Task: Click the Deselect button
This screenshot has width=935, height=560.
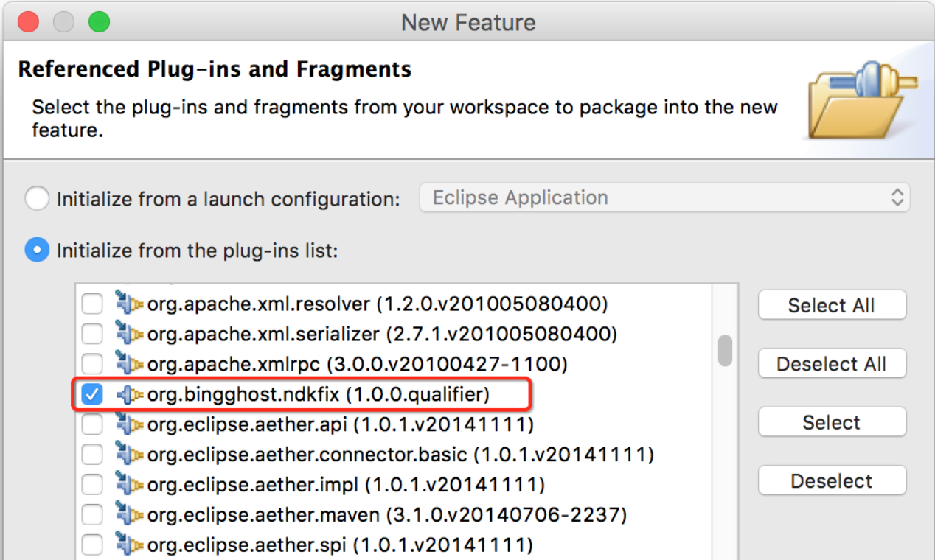Action: click(832, 480)
